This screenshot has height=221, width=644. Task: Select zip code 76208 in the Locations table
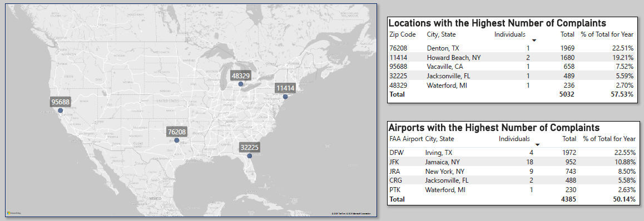pos(398,48)
